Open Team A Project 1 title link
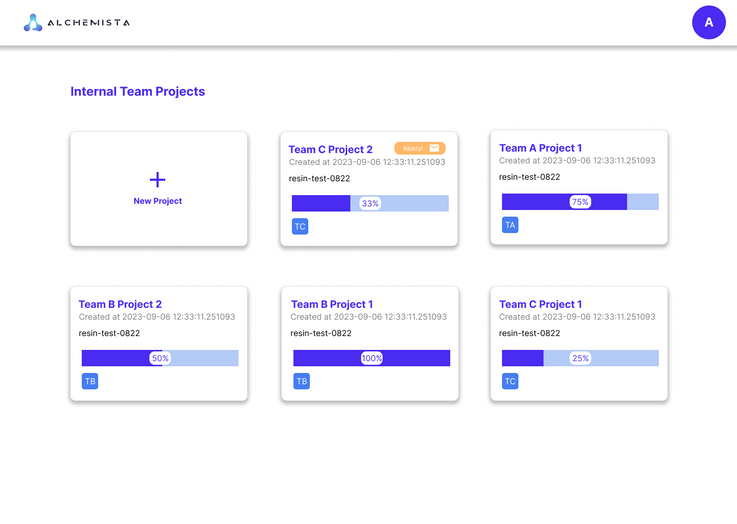737x524 pixels. [x=540, y=148]
